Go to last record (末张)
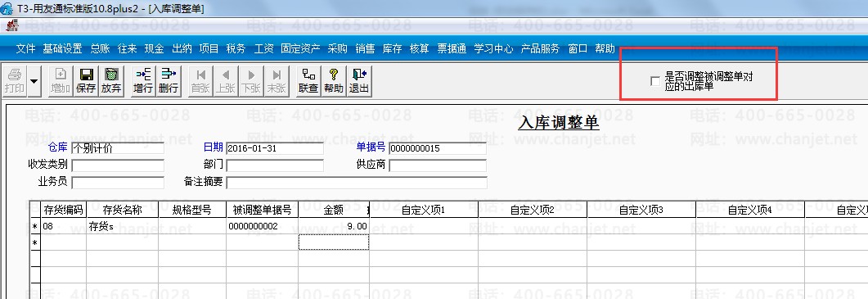Screen dimensions: 868x299 [277, 81]
